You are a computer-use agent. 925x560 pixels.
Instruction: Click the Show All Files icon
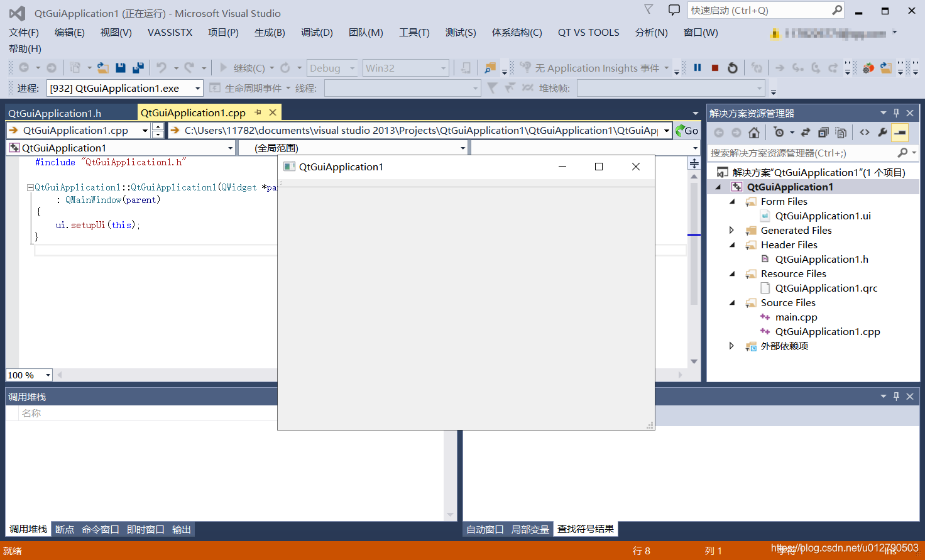[841, 132]
